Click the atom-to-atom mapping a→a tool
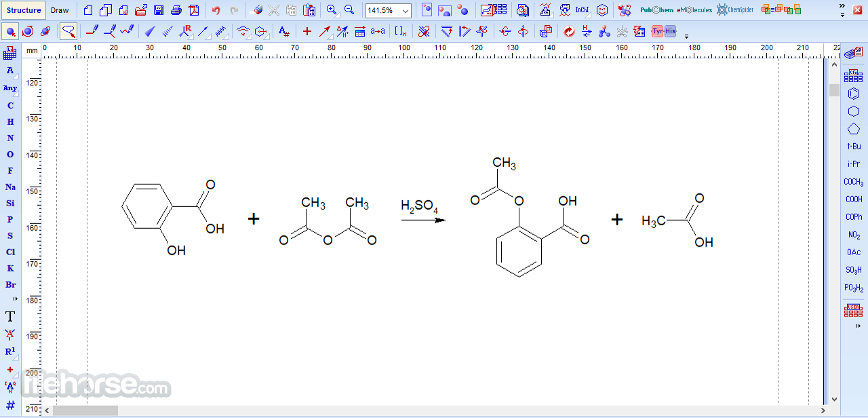 (x=378, y=31)
